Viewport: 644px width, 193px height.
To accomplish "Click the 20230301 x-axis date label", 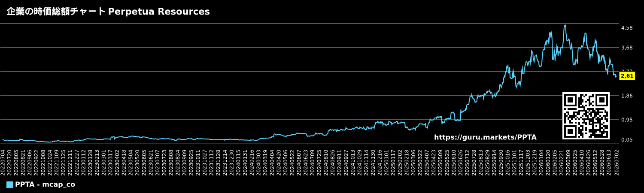I will (x=104, y=162).
